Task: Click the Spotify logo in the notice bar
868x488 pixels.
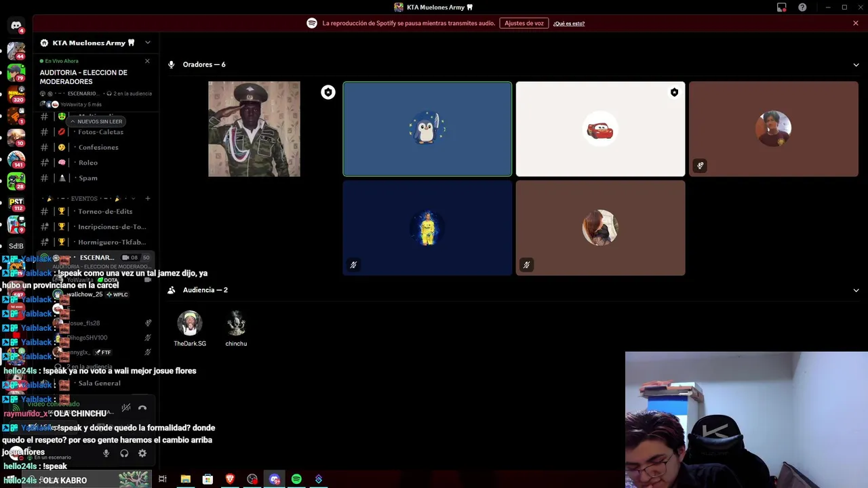Action: click(x=312, y=23)
